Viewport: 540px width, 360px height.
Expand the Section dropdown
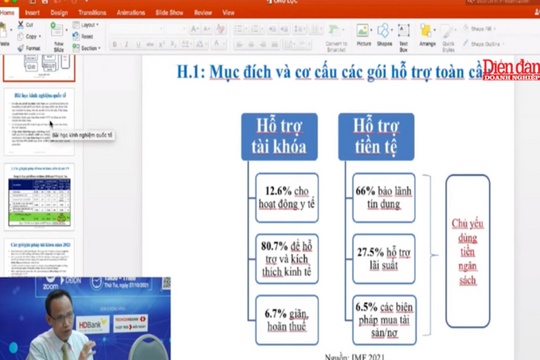click(86, 48)
